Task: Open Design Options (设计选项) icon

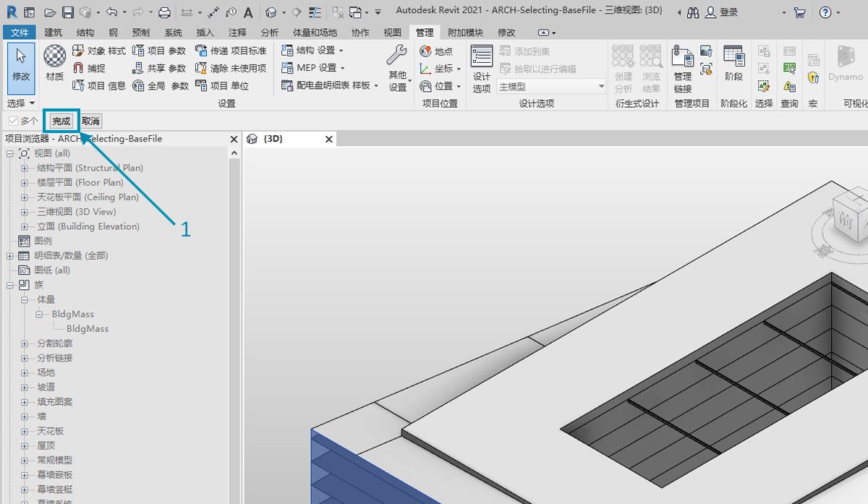Action: point(482,68)
